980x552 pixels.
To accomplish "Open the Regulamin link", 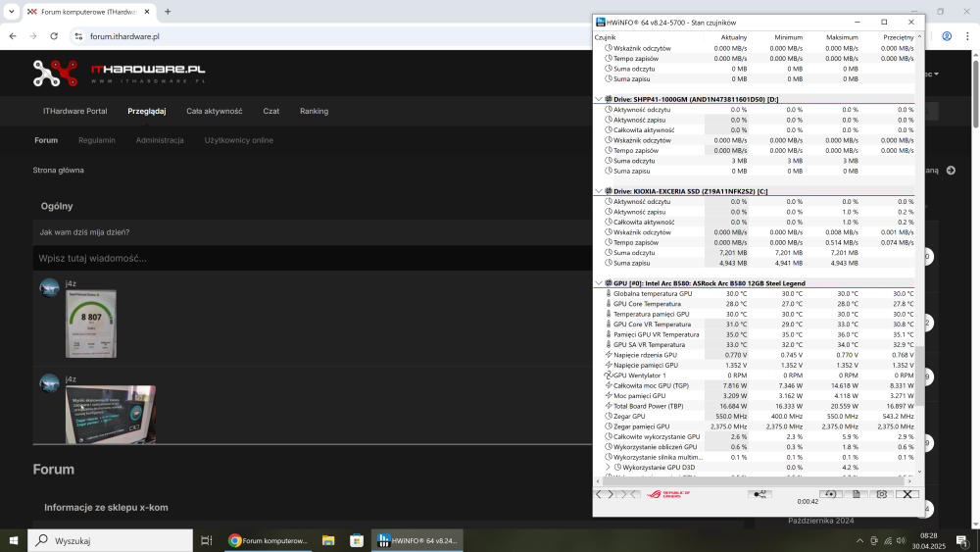I will (97, 140).
